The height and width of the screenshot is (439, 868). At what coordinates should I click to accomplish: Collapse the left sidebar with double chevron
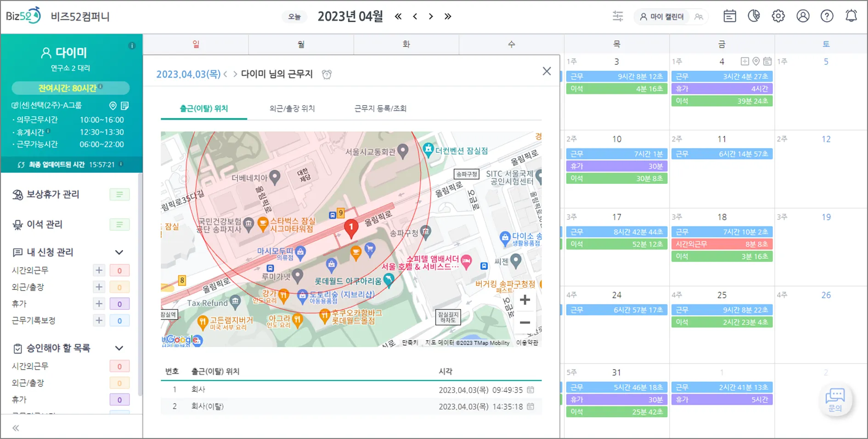(x=16, y=428)
